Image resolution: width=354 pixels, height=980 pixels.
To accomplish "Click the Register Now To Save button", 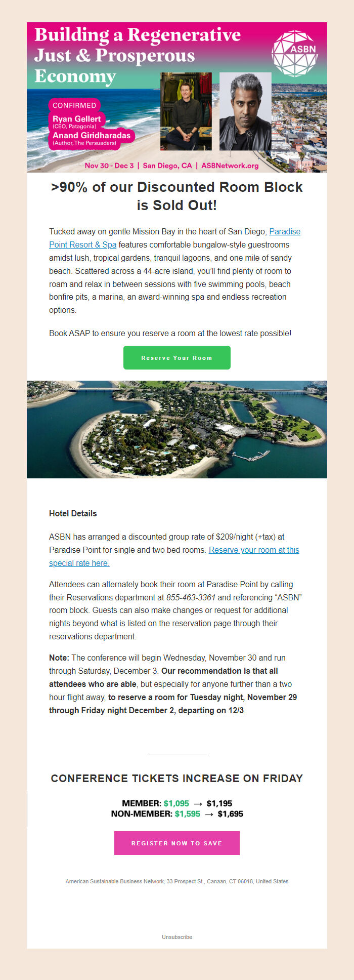I will pyautogui.click(x=177, y=843).
